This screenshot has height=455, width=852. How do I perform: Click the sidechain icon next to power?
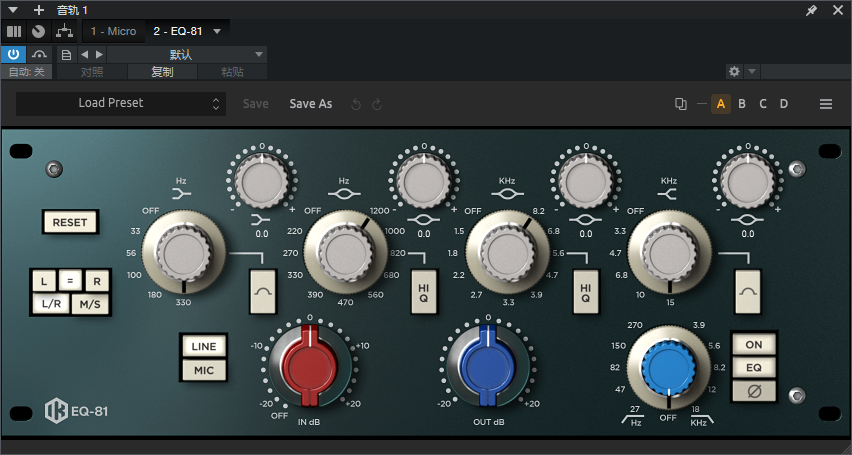click(x=40, y=54)
